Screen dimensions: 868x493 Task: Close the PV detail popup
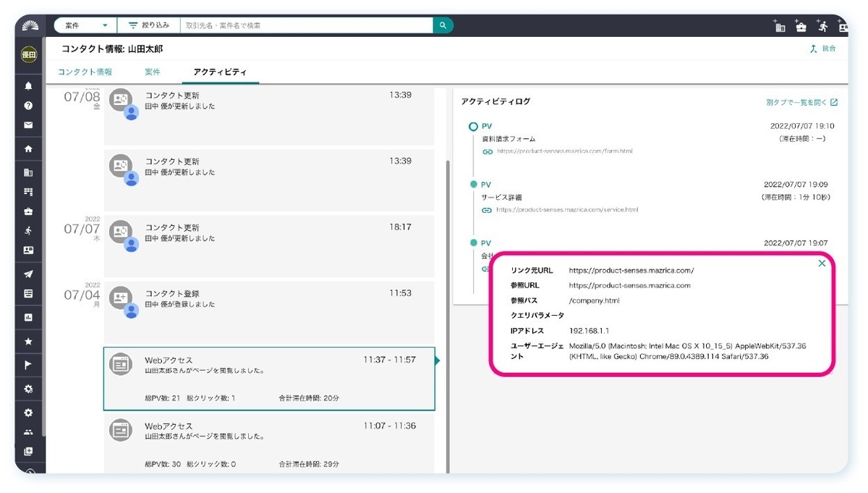coord(822,264)
